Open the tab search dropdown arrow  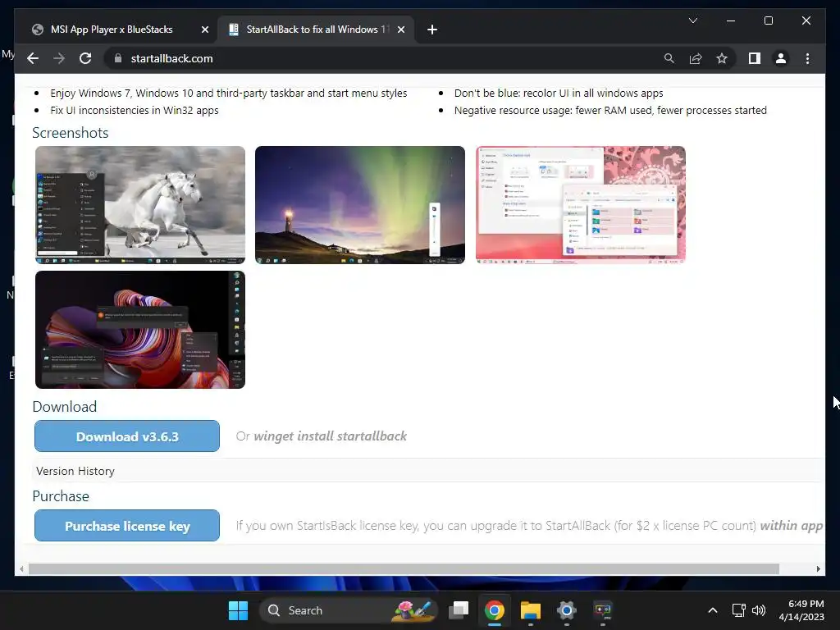692,21
